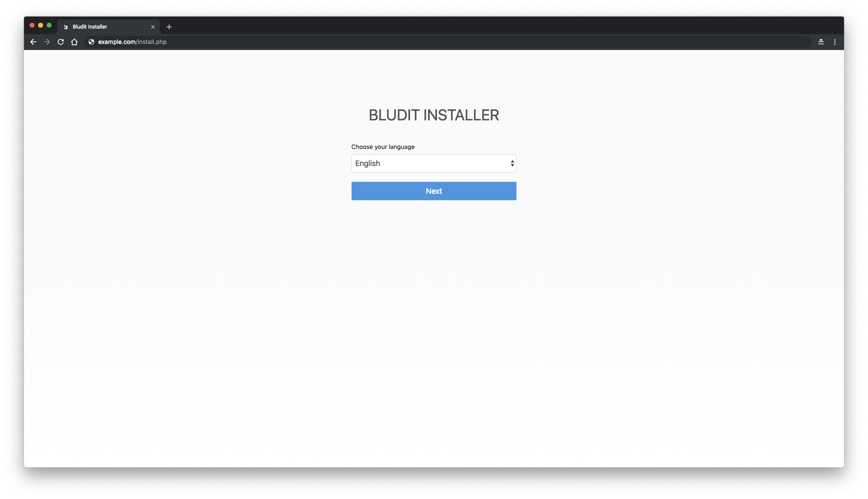The height and width of the screenshot is (499, 868).
Task: Click the Next button to submit language
Action: pyautogui.click(x=434, y=190)
